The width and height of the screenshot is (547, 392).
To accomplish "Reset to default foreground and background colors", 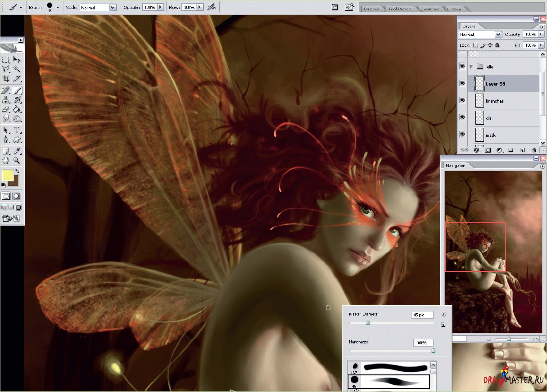I will 4,185.
